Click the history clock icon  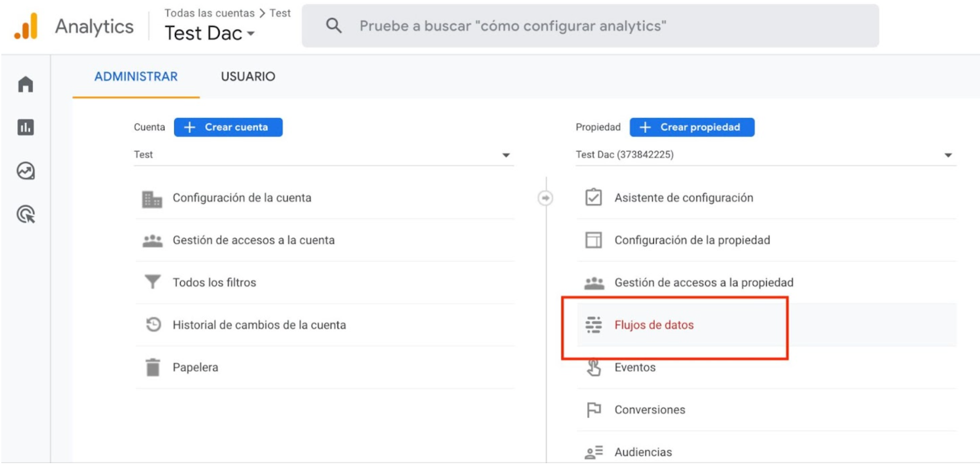pos(153,325)
